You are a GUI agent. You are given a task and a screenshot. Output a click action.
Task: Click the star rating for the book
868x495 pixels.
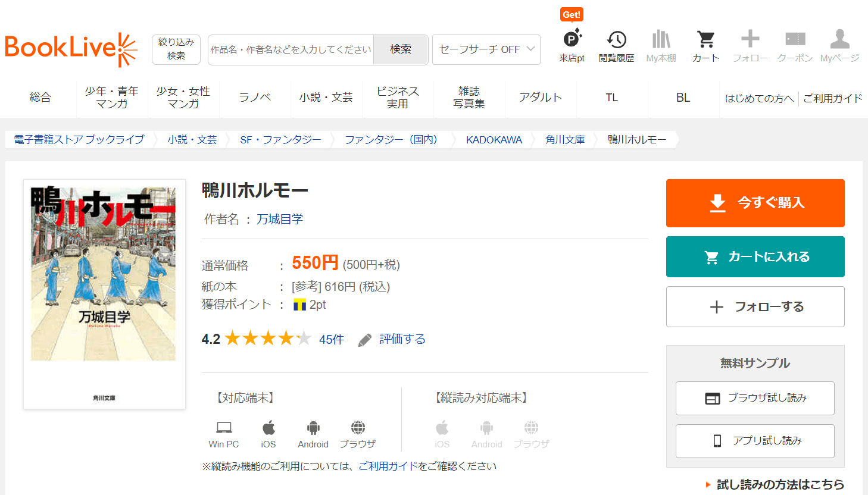click(268, 339)
